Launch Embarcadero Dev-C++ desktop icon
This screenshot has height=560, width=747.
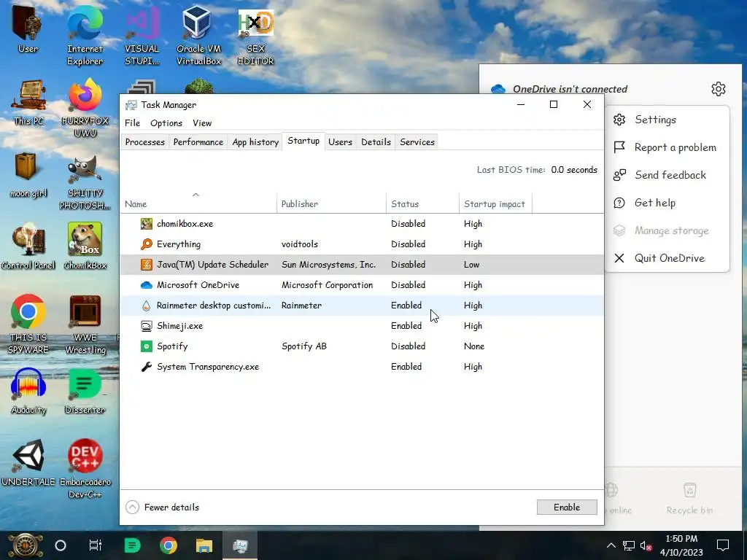click(x=85, y=469)
